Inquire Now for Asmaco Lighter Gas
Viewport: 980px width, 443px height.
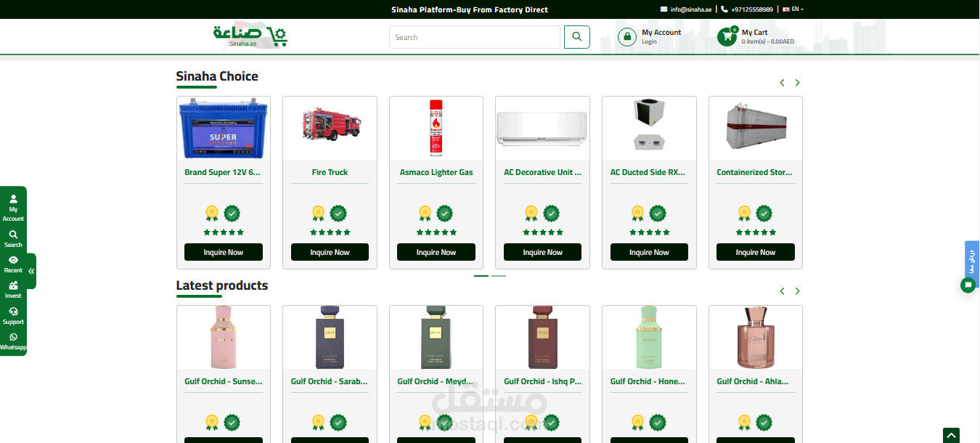click(436, 252)
